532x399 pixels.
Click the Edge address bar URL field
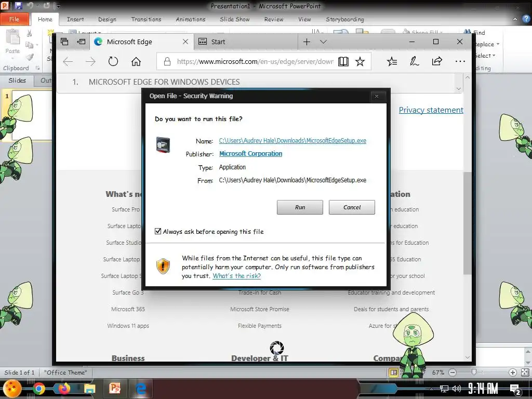coord(255,61)
